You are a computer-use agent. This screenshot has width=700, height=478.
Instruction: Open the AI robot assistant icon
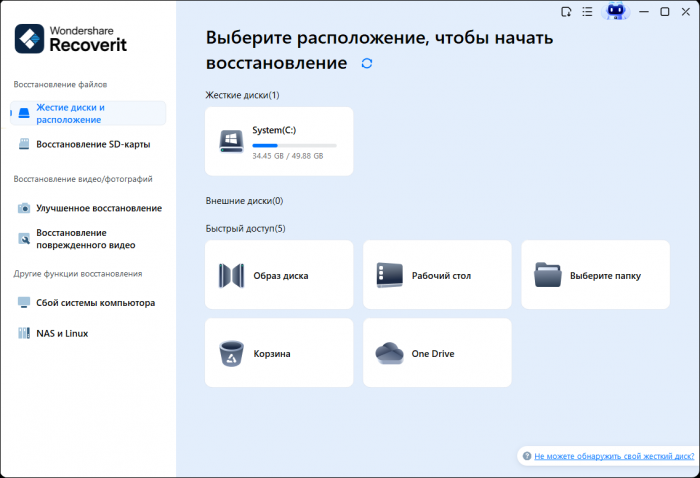(x=615, y=12)
